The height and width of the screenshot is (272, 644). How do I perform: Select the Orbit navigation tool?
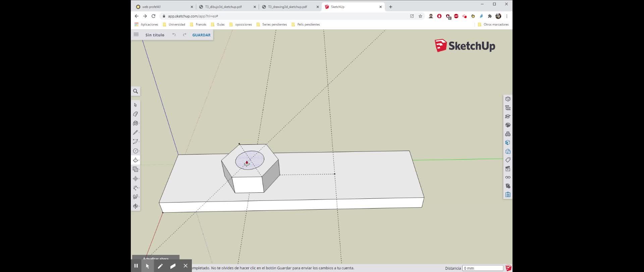click(x=136, y=206)
